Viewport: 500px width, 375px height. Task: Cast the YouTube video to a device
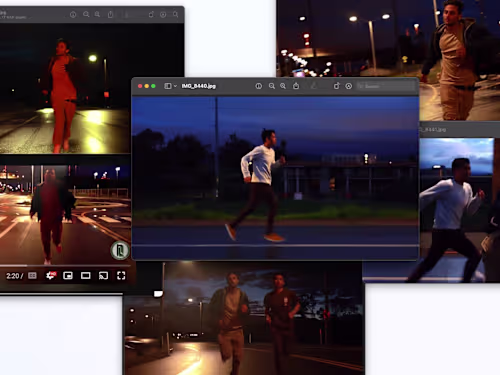[x=103, y=275]
